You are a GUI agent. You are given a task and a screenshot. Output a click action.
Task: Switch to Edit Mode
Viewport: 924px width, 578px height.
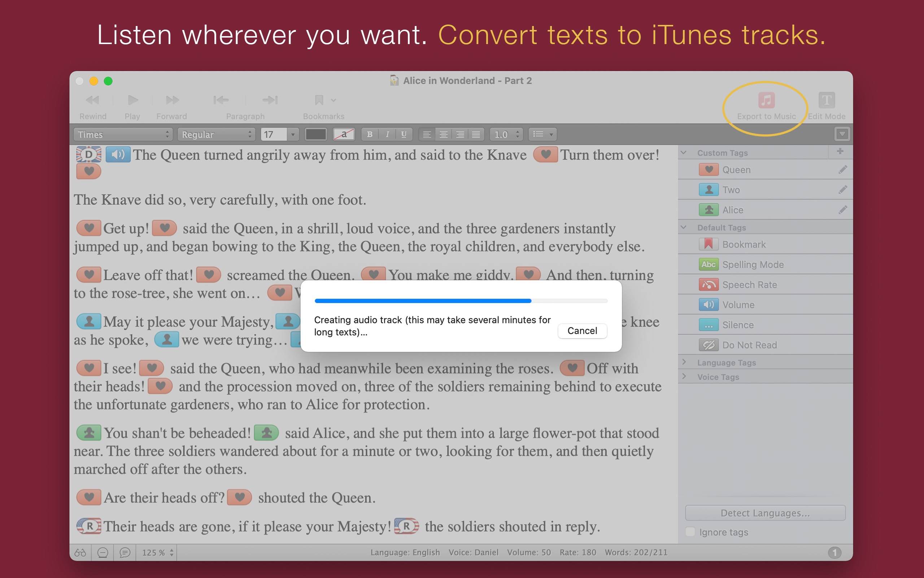click(826, 100)
